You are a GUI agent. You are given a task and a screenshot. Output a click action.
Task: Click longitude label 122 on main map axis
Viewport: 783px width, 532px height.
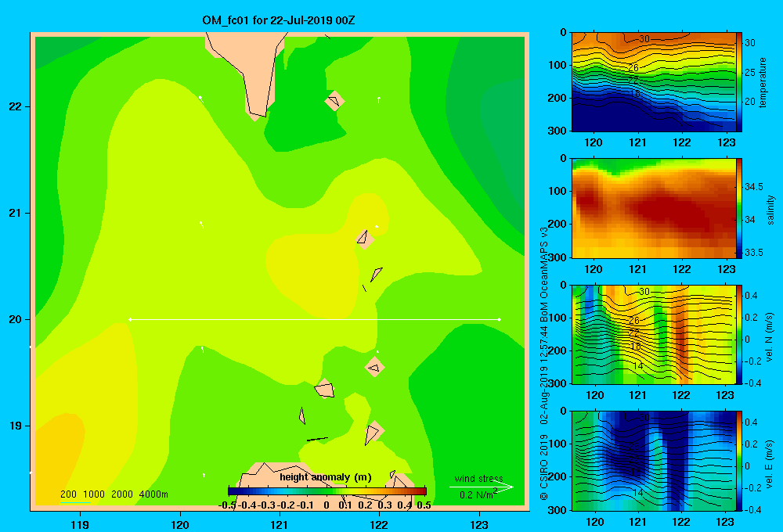[x=379, y=524]
